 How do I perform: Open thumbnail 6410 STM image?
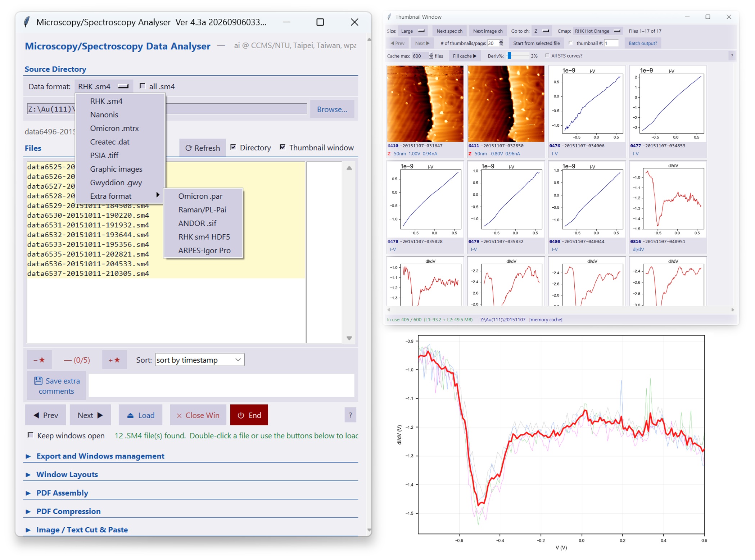point(425,104)
